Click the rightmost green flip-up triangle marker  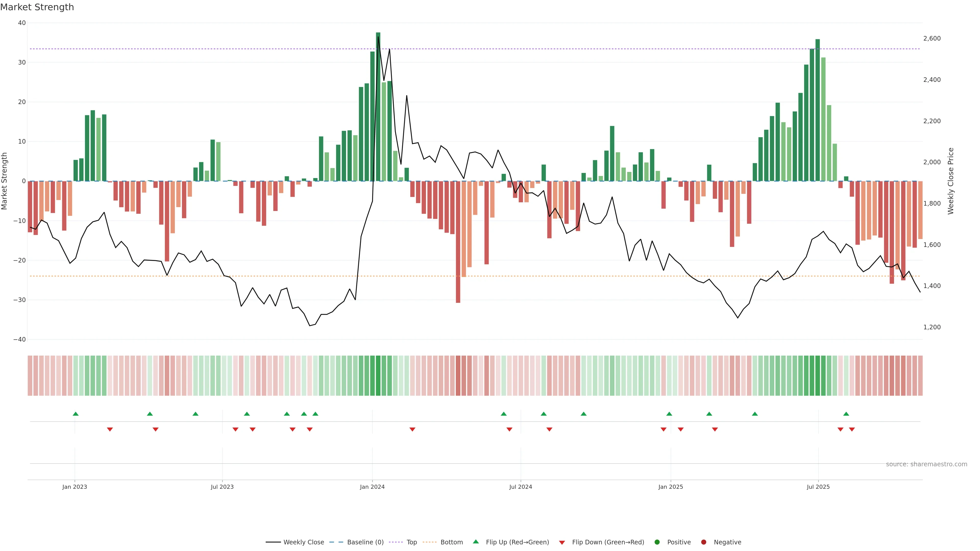point(846,414)
